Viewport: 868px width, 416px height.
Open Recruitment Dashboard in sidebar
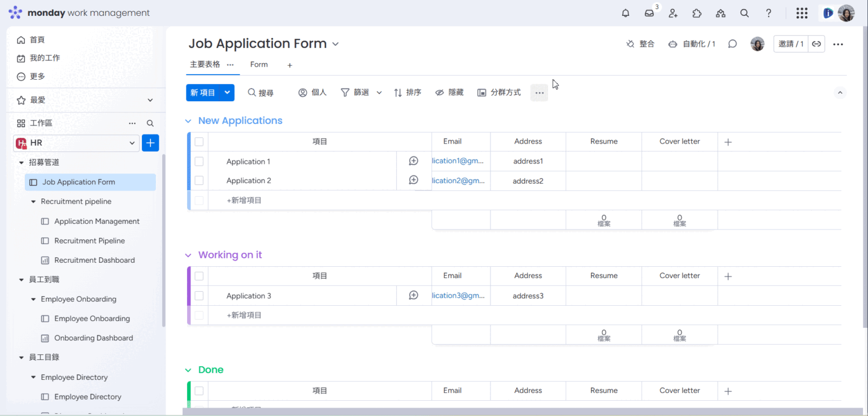point(94,261)
